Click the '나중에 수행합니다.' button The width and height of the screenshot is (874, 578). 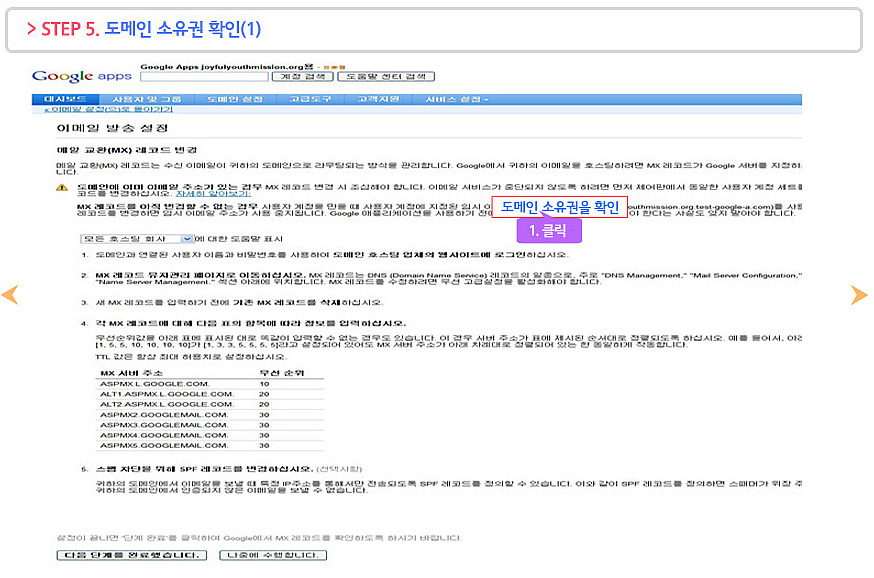point(273,555)
